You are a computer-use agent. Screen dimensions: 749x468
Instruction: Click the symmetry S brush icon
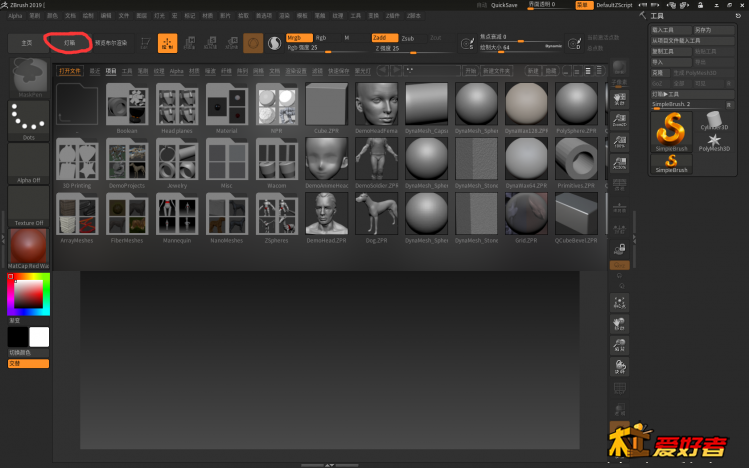click(467, 43)
